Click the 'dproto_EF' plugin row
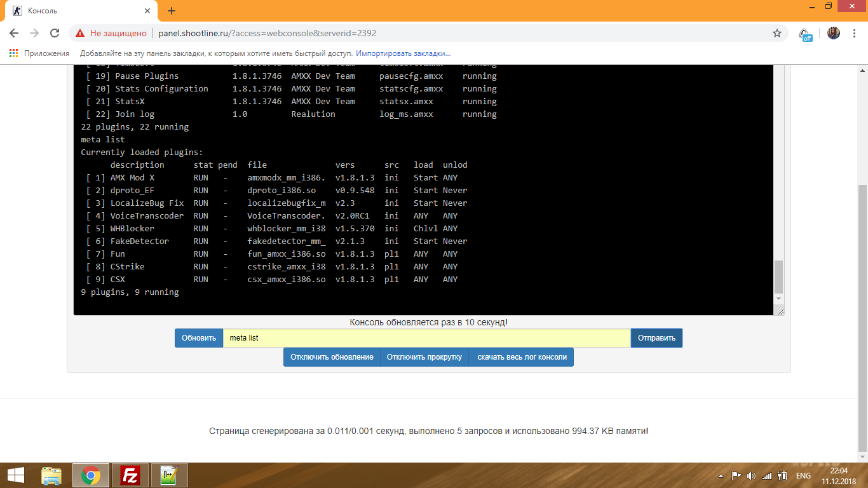 [275, 191]
